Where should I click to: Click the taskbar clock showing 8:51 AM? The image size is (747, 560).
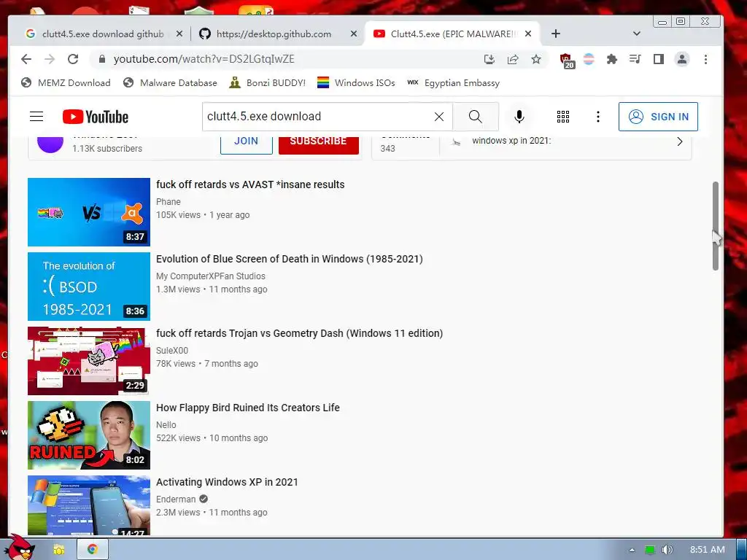[x=708, y=550]
